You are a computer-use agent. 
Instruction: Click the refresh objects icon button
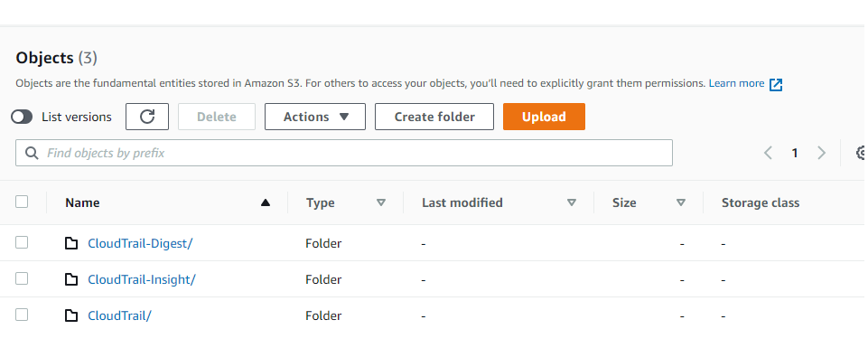(x=147, y=117)
